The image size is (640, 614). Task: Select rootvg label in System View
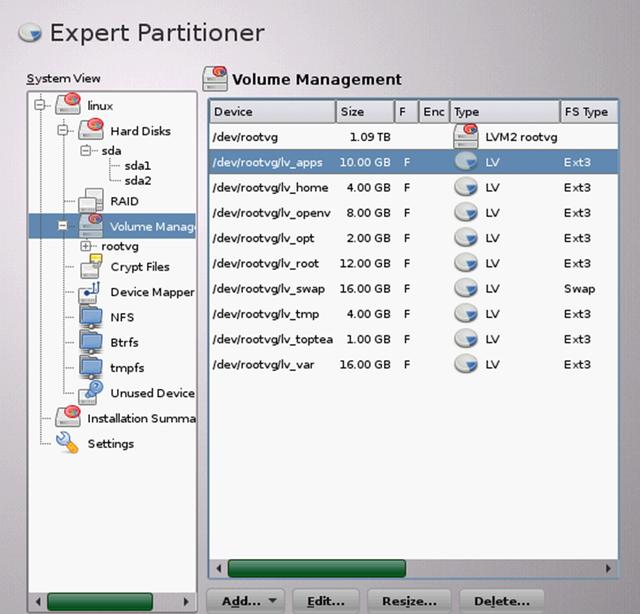[x=120, y=246]
